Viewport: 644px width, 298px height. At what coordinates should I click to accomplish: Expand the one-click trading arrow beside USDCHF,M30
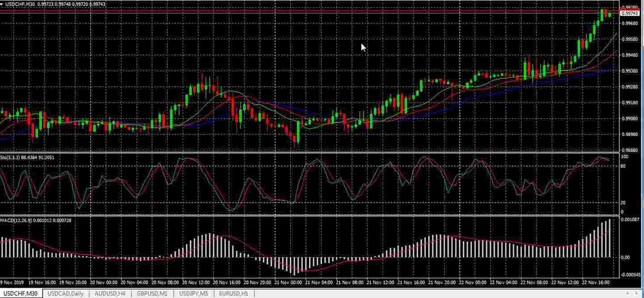coord(2,4)
